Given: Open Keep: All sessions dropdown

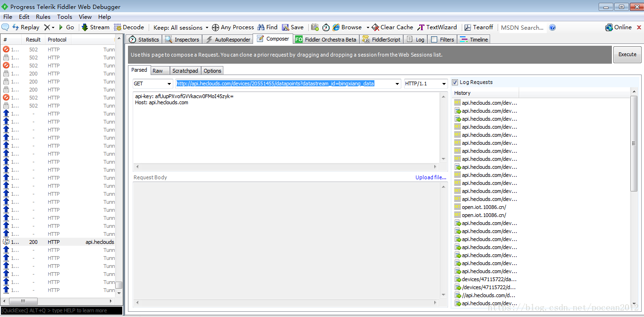Looking at the screenshot, I should click(181, 27).
